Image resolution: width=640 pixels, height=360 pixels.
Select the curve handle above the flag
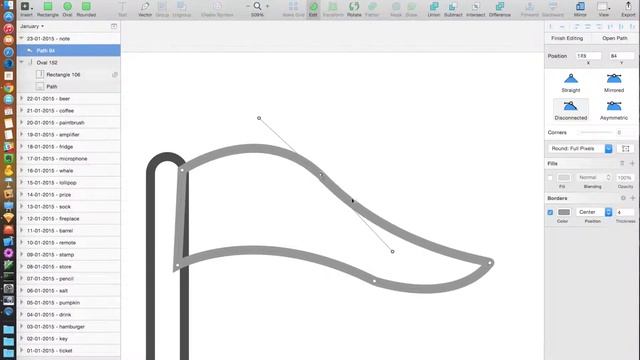pyautogui.click(x=259, y=118)
